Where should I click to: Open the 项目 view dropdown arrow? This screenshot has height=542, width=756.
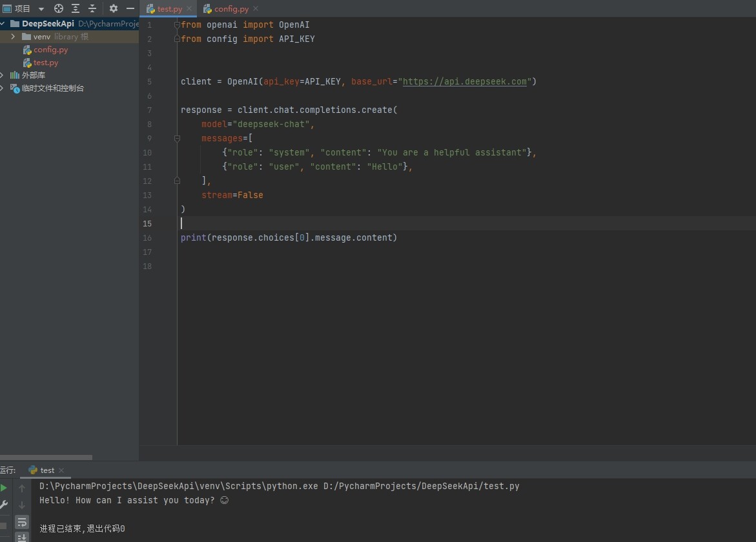point(41,9)
